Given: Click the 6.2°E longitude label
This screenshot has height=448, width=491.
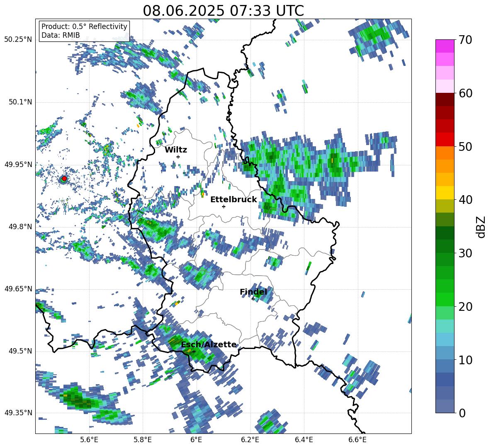Looking at the screenshot, I should click(250, 440).
